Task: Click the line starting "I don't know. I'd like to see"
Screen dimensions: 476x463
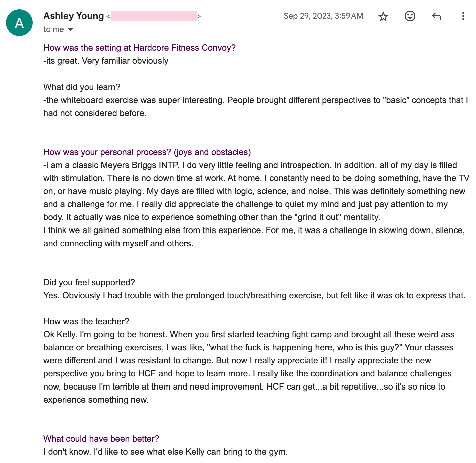Action: (x=165, y=452)
